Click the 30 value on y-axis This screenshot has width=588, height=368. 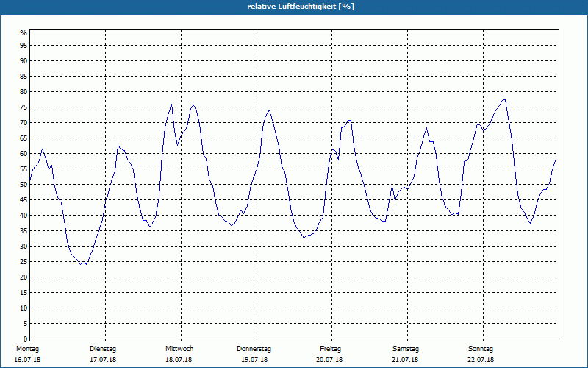24,247
